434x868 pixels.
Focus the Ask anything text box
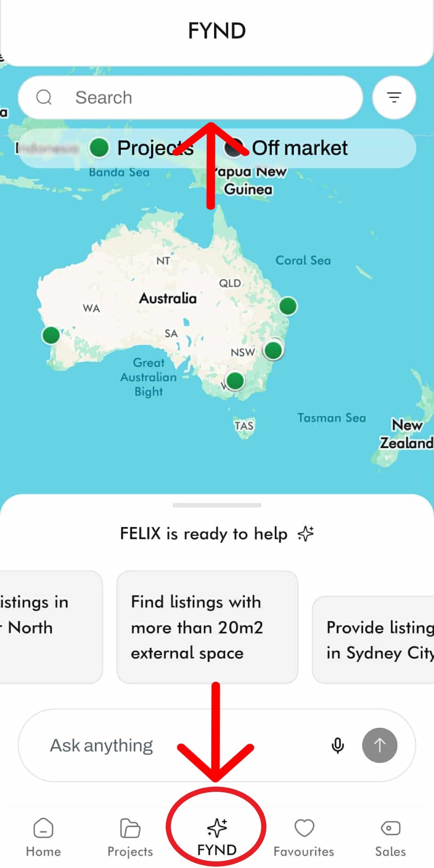[x=179, y=745]
